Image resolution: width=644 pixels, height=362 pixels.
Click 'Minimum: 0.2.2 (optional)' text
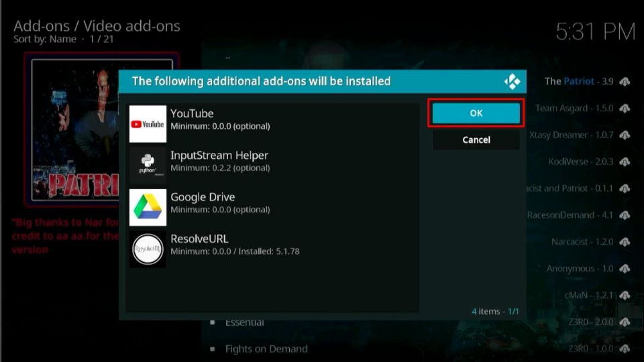[220, 168]
